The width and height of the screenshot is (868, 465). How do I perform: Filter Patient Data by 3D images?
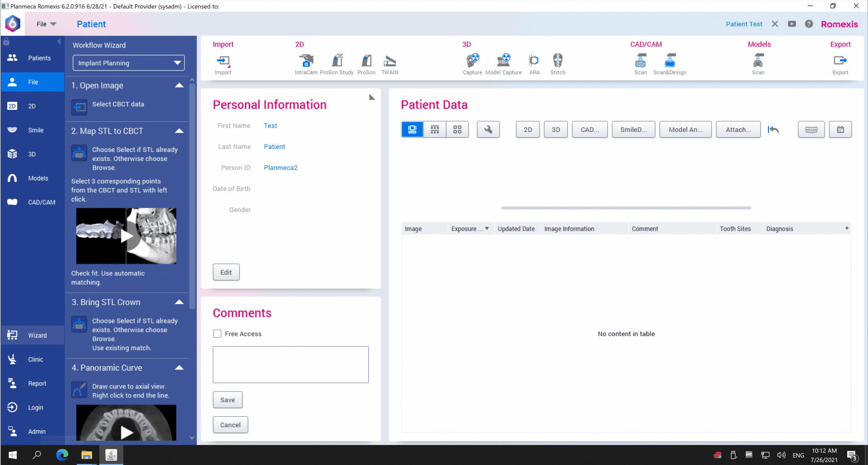(x=556, y=129)
